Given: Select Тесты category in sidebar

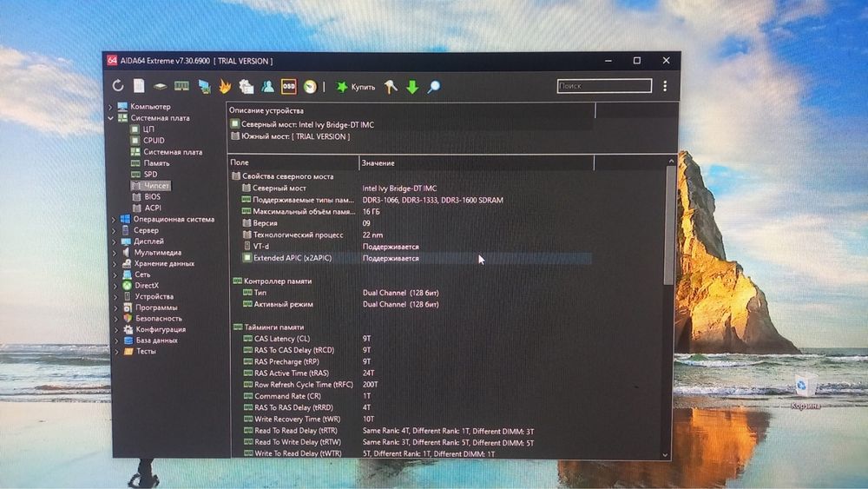Looking at the screenshot, I should point(140,351).
